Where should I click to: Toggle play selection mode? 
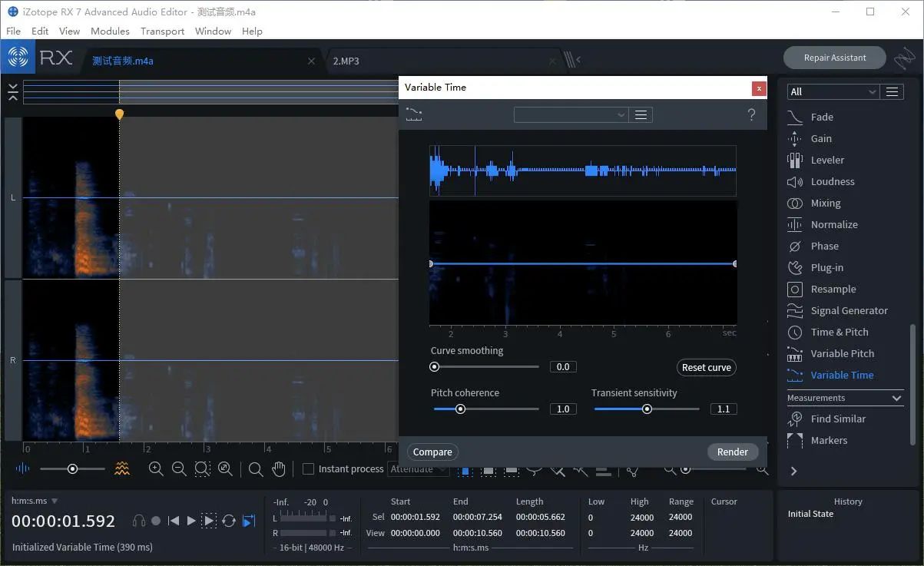(209, 521)
